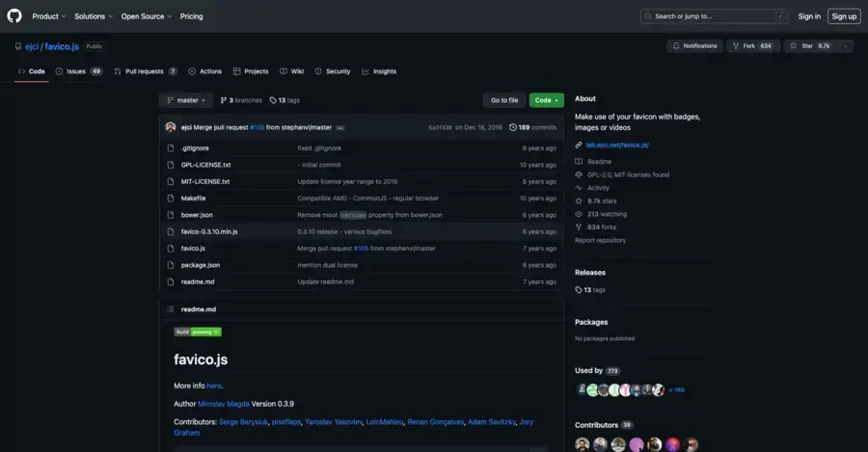Click the ejci avatar in commit row

171,127
